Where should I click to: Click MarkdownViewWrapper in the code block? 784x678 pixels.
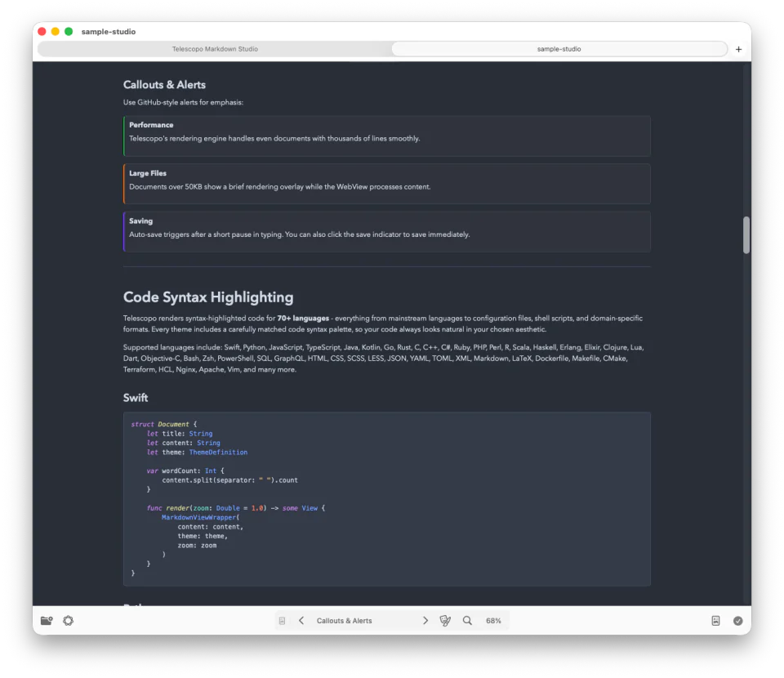[x=198, y=517]
